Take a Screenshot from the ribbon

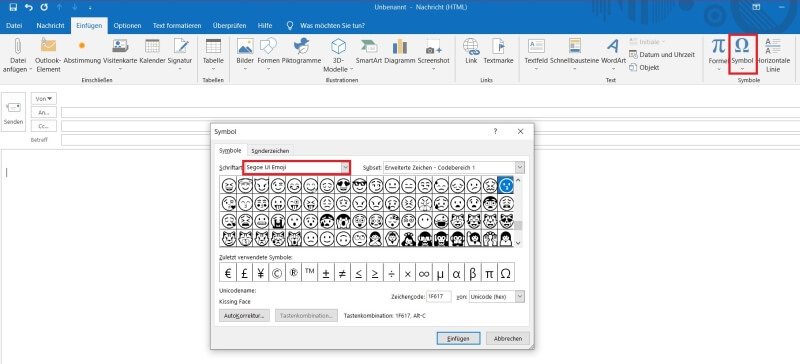click(434, 54)
